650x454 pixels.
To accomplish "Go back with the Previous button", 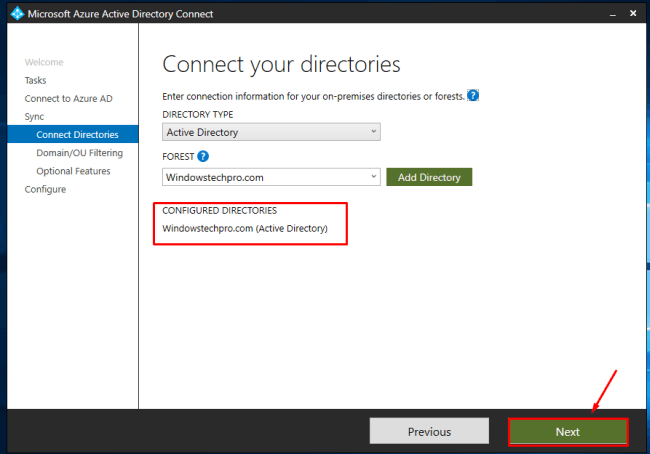I will [429, 431].
